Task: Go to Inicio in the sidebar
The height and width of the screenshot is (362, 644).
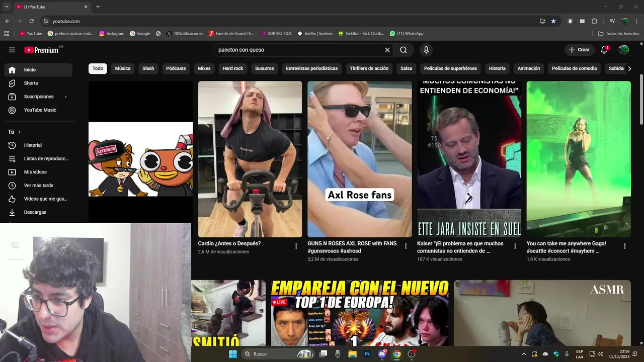Action: [38, 70]
